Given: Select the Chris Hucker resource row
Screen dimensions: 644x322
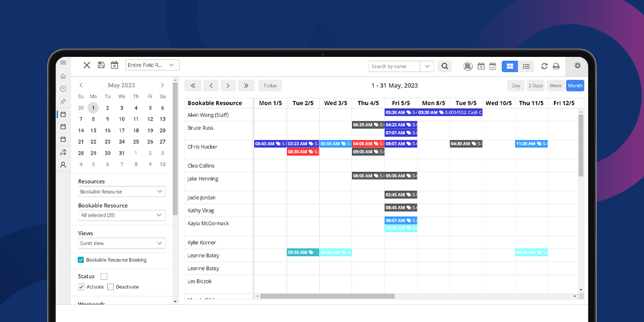Looking at the screenshot, I should (x=219, y=147).
